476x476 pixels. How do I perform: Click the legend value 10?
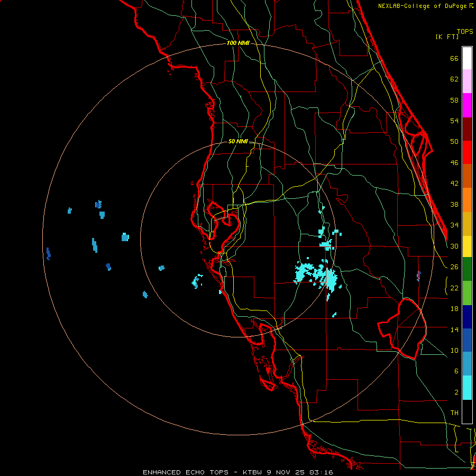[x=454, y=350]
